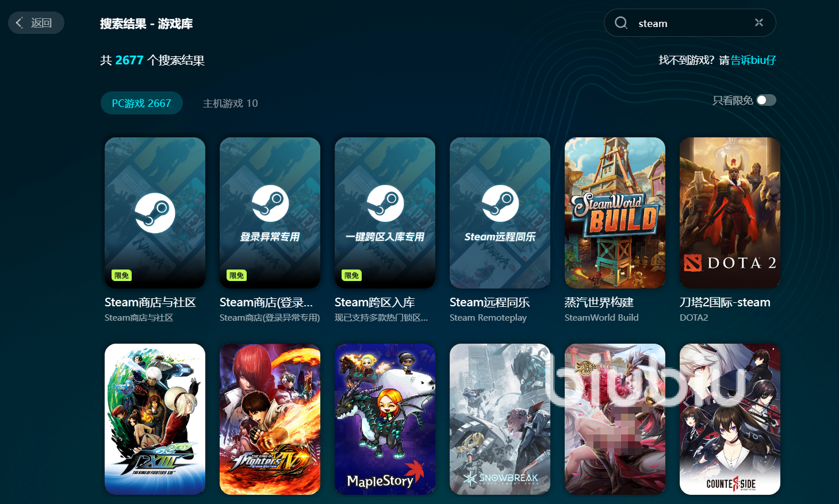Open the King of Fighters XIII cover

pos(155,419)
